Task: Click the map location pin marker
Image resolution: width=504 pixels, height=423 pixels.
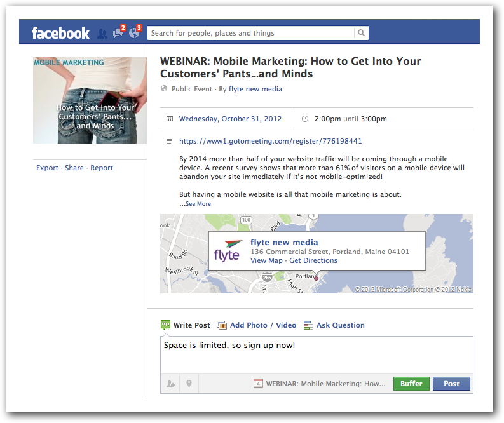Action: click(x=316, y=278)
